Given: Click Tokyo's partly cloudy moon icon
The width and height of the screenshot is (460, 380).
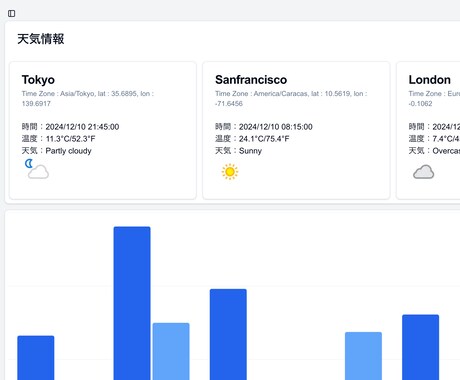Looking at the screenshot, I should [37, 169].
